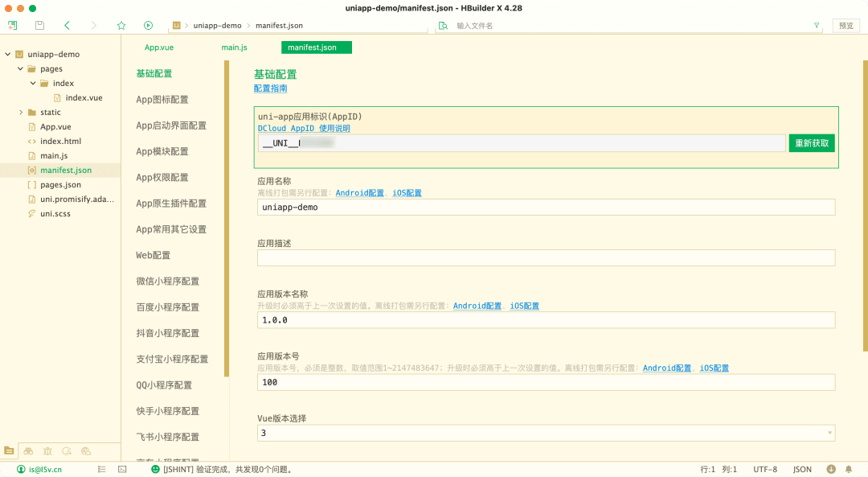Open the App图标配置 section
This screenshot has width=868, height=477.
pos(162,100)
